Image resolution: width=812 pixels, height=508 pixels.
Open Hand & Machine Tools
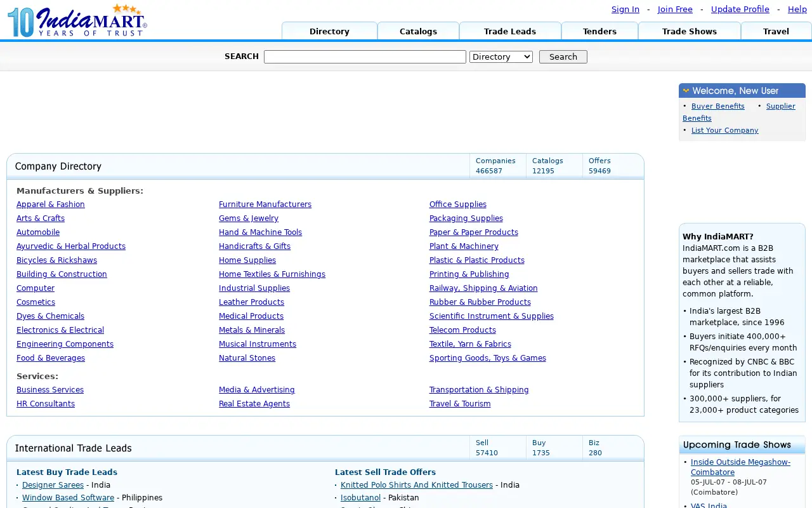point(260,232)
